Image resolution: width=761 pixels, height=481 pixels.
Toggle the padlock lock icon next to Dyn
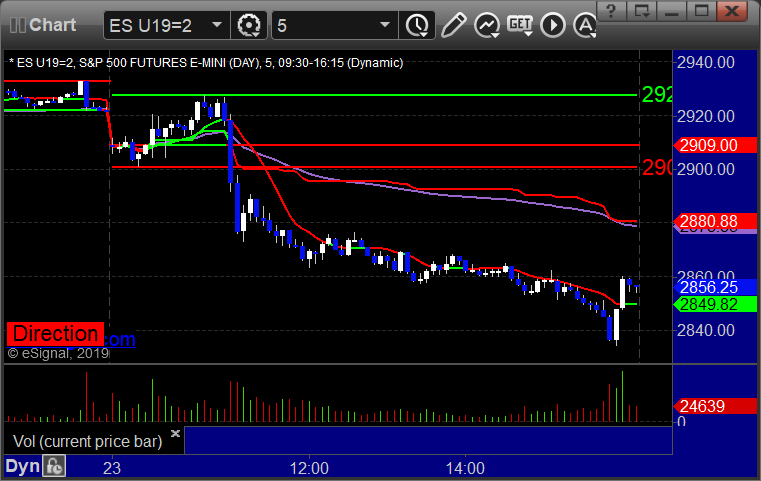pyautogui.click(x=54, y=466)
